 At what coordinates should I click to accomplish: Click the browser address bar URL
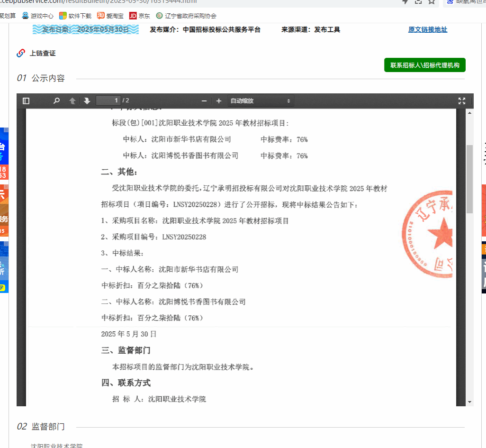click(99, 2)
